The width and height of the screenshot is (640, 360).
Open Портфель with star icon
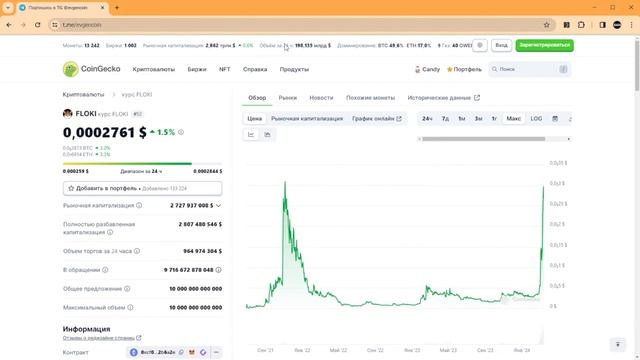(464, 69)
